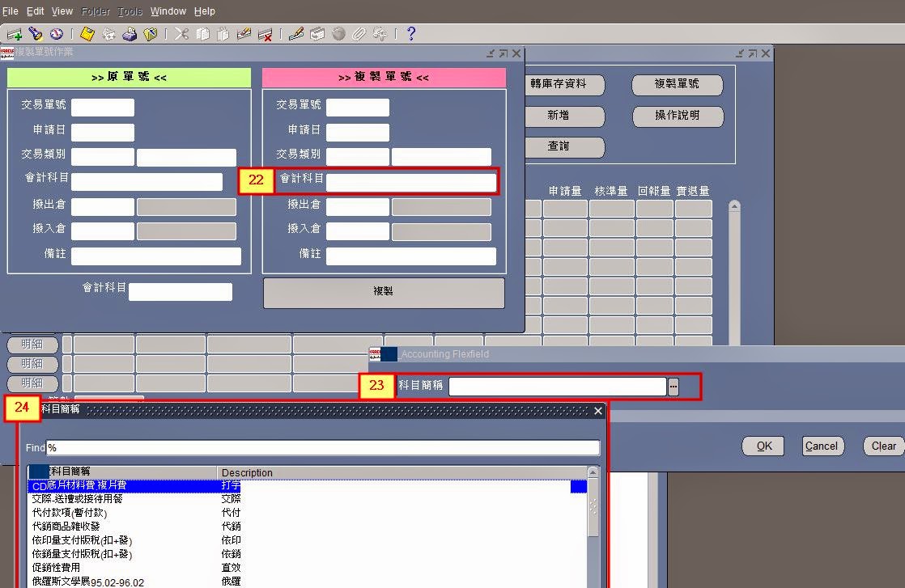Click the Save floppy disk icon
Viewport: 905px width, 588px height.
pyautogui.click(x=86, y=34)
